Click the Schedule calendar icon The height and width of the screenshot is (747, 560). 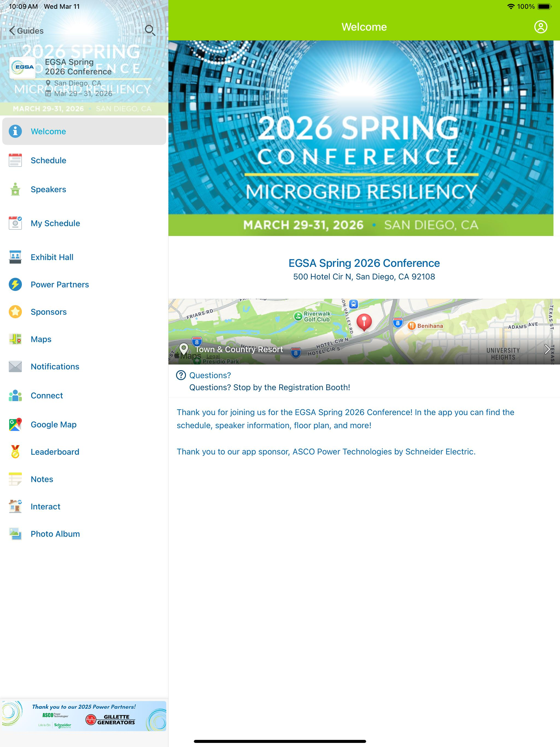coord(15,160)
